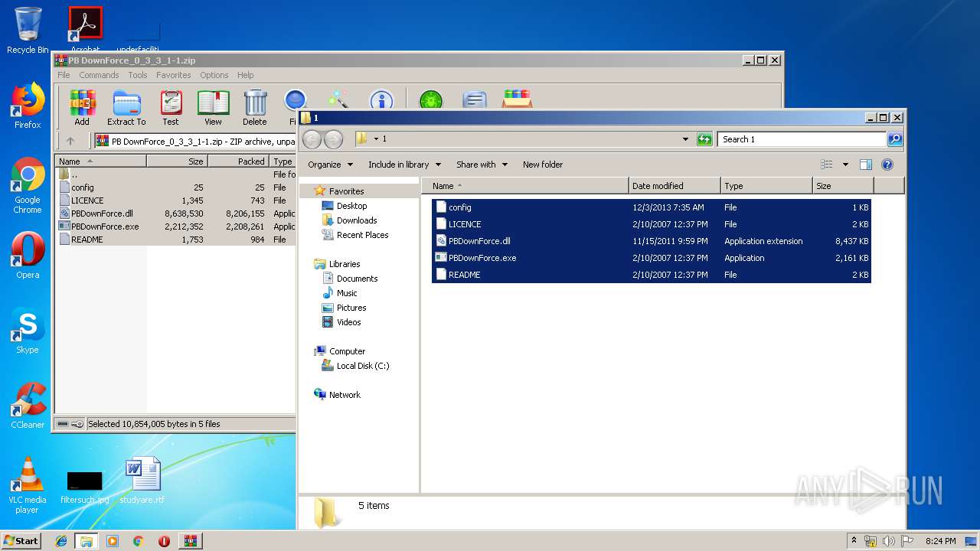Click New folder in Explorer toolbar
Viewport: 980px width, 551px height.
coord(543,165)
